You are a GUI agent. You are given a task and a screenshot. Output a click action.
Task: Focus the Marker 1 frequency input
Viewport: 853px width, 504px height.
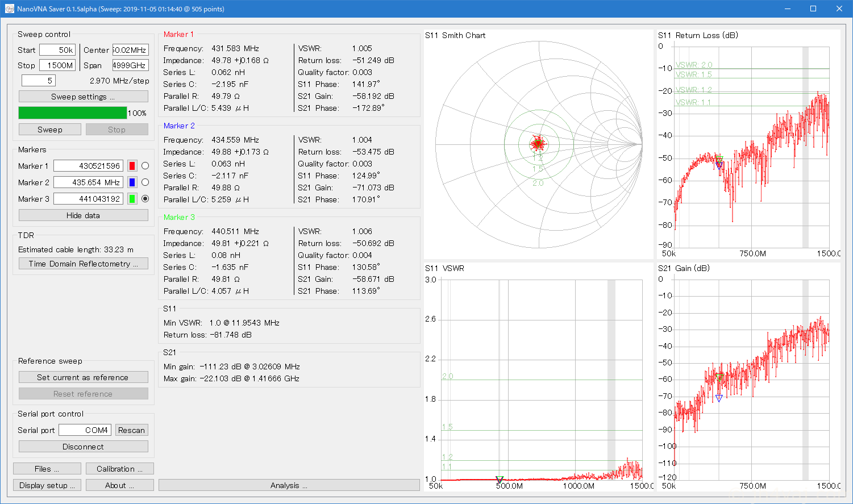88,166
